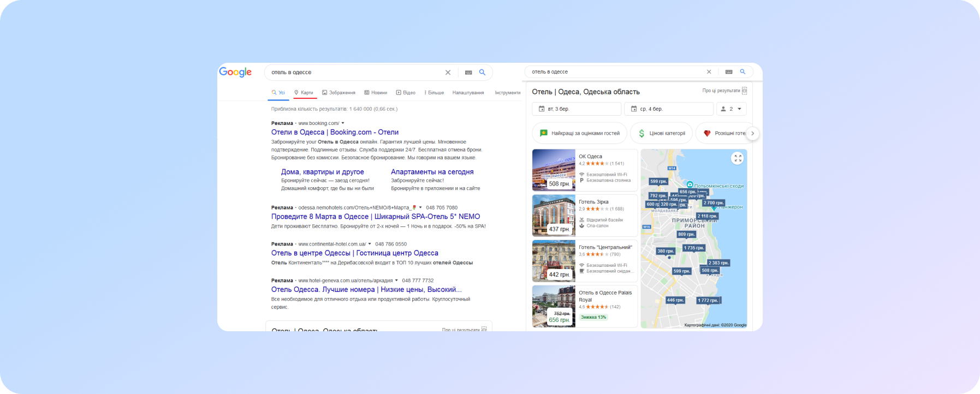
Task: Expand the hotel-geneva ad dropdown arrow
Action: point(396,280)
